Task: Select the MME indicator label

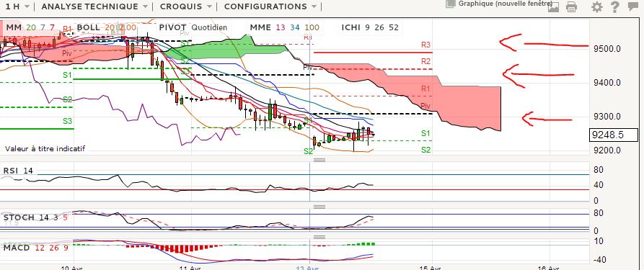Action: pyautogui.click(x=260, y=27)
